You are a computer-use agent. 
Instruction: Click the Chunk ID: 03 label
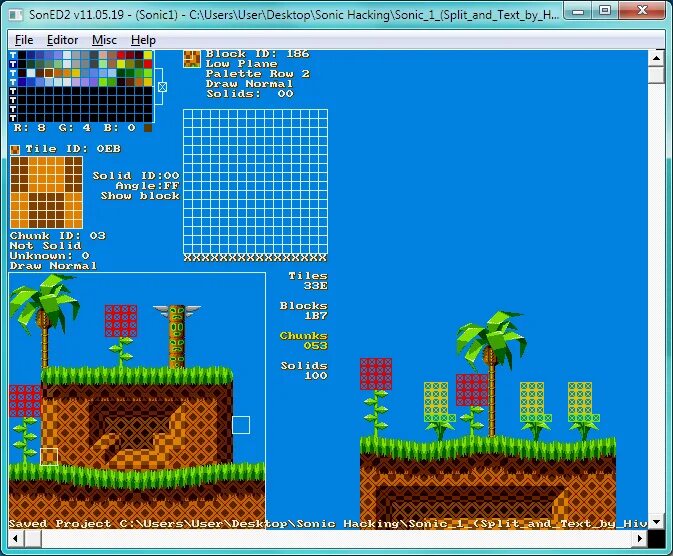58,236
